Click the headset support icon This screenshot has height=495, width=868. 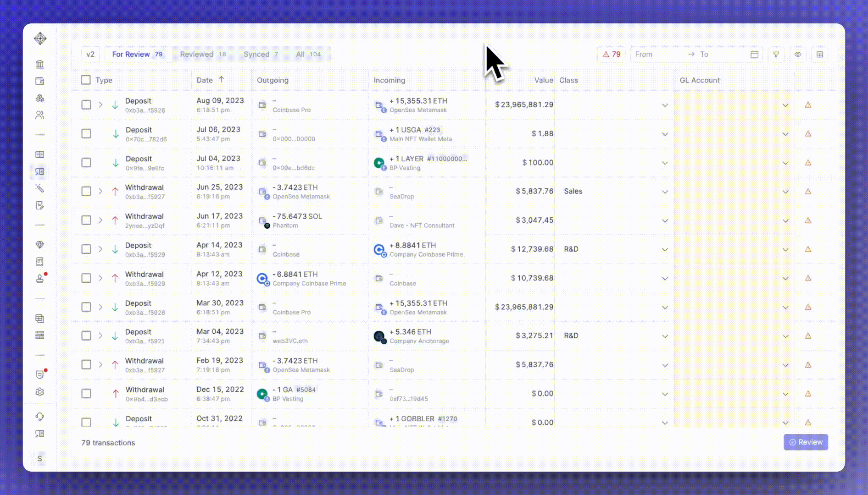(40, 417)
